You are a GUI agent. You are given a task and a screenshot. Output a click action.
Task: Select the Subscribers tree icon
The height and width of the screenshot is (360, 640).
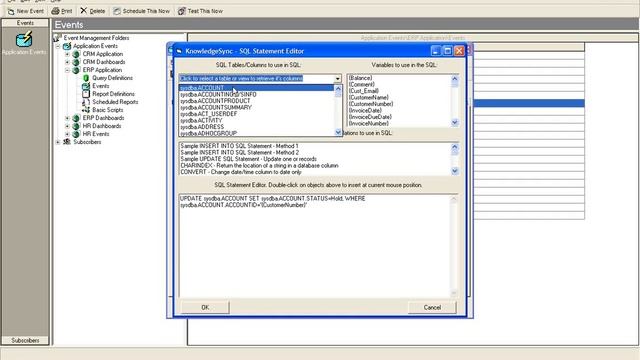click(67, 142)
